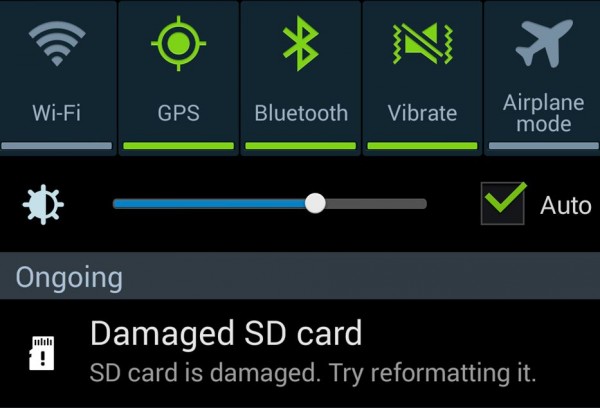Enable Wi-Fi via its label

57,113
